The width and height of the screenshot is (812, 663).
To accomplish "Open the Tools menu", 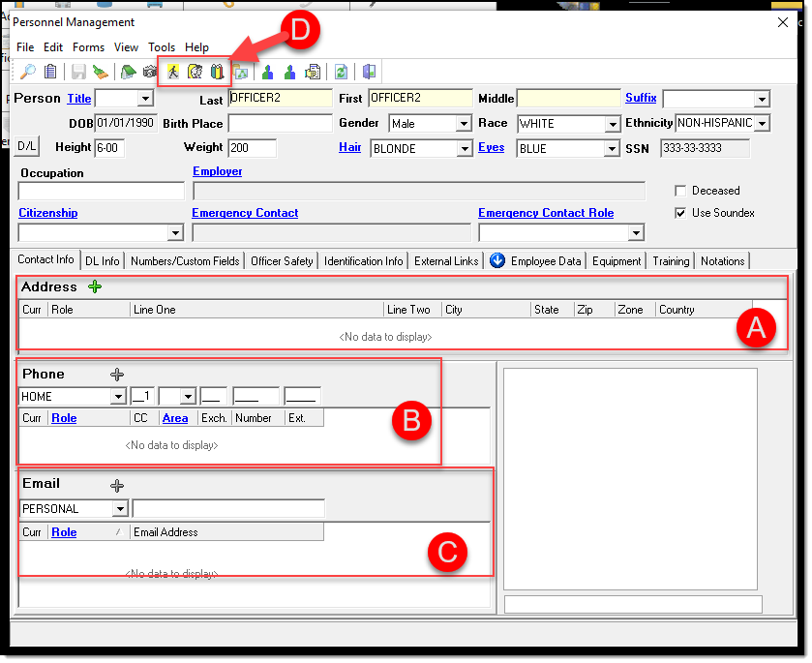I will (162, 47).
